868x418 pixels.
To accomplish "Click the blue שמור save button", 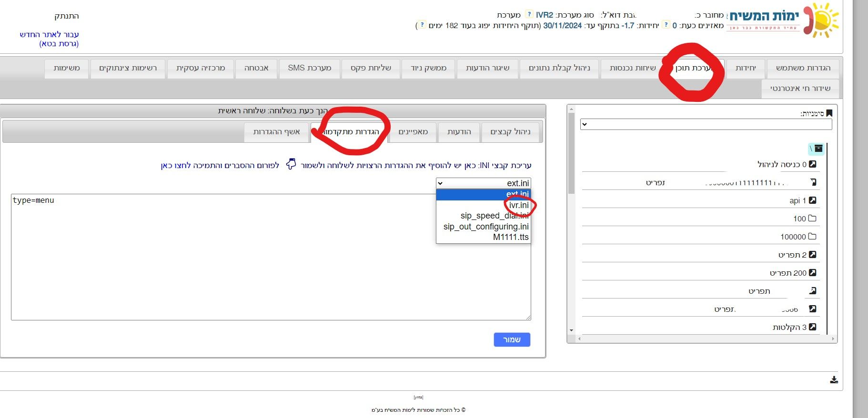I will coord(512,339).
